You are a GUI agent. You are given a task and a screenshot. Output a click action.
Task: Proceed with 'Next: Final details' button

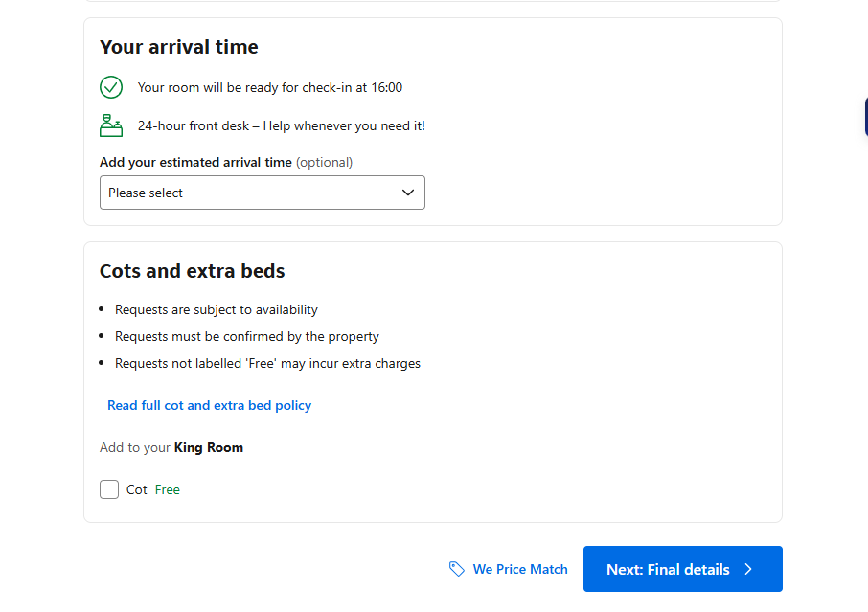[669, 569]
